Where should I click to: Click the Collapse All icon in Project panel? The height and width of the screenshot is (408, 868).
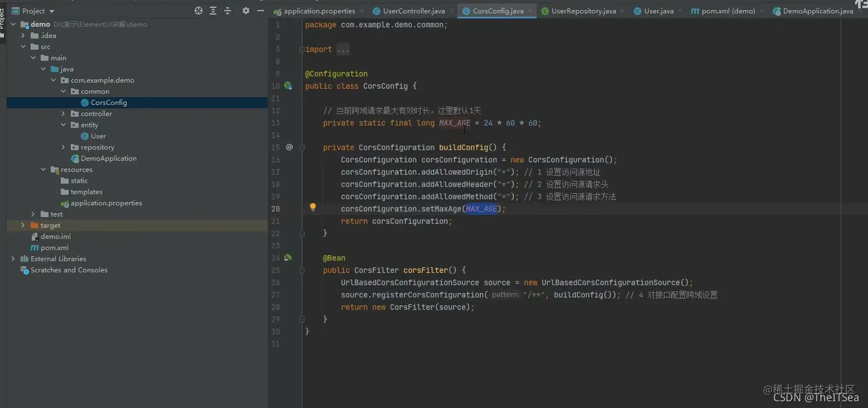227,10
